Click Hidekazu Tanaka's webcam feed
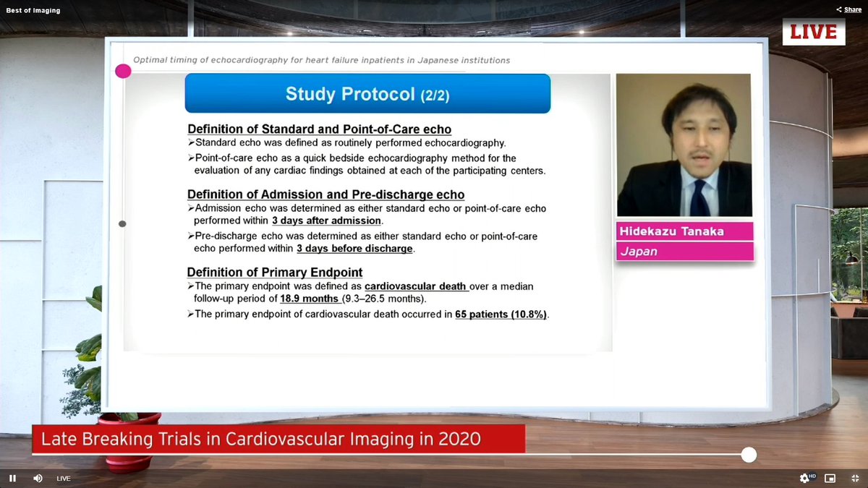The image size is (868, 488). coord(683,145)
